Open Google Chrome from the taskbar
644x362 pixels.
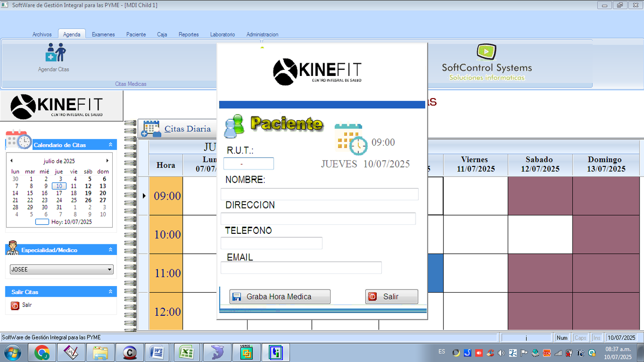click(x=42, y=353)
